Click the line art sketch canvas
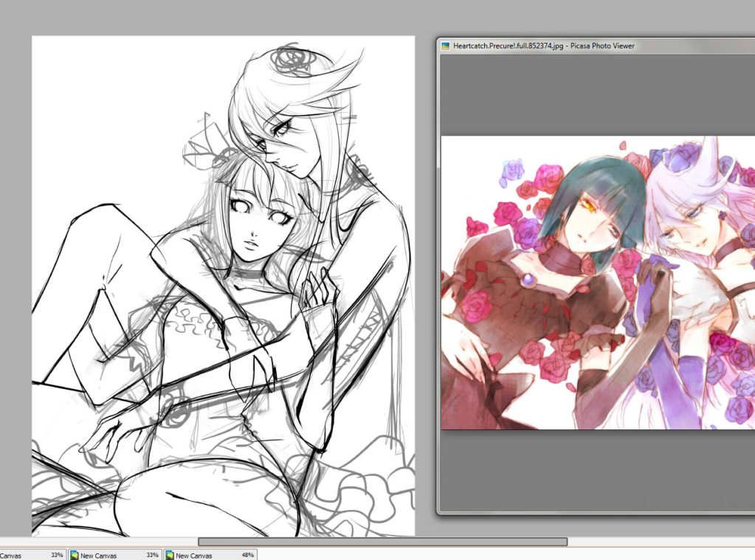 pyautogui.click(x=224, y=286)
